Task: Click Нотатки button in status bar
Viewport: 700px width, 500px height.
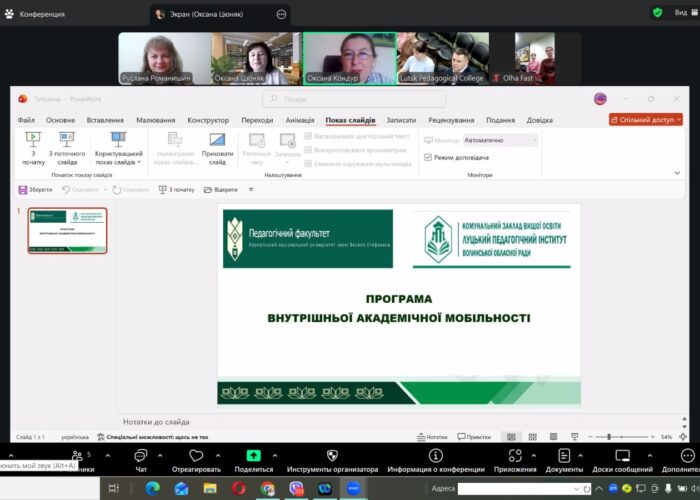Action: click(x=431, y=437)
